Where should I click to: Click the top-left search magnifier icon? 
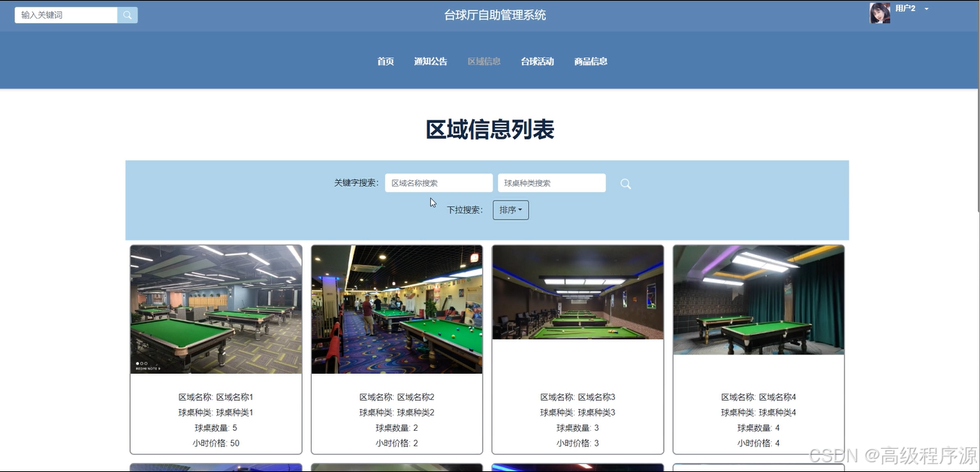pyautogui.click(x=126, y=14)
